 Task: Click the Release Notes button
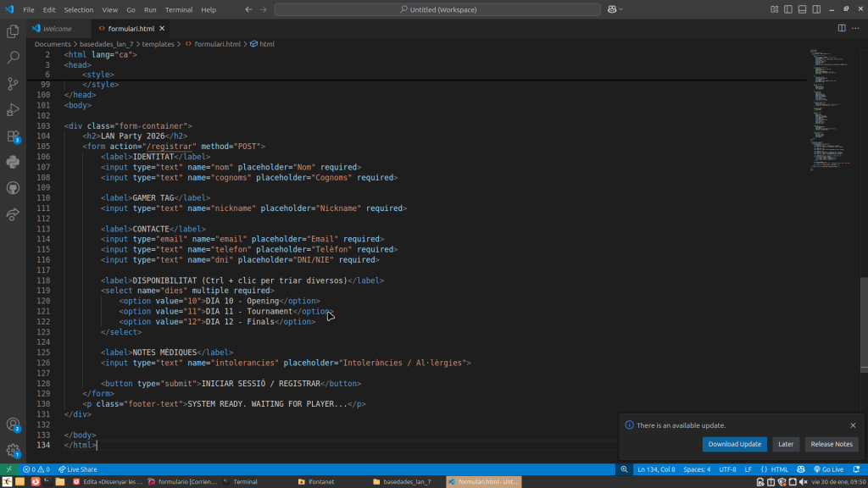click(x=831, y=444)
